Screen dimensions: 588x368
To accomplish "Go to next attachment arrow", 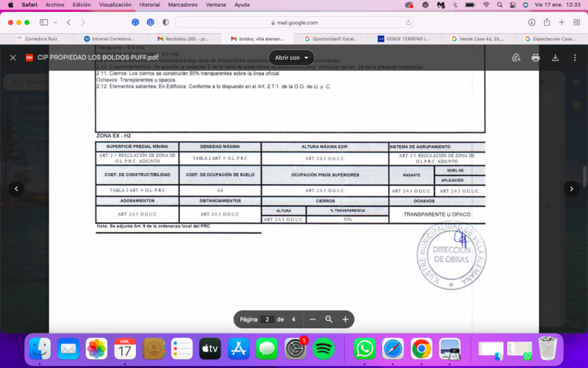I will click(x=572, y=189).
